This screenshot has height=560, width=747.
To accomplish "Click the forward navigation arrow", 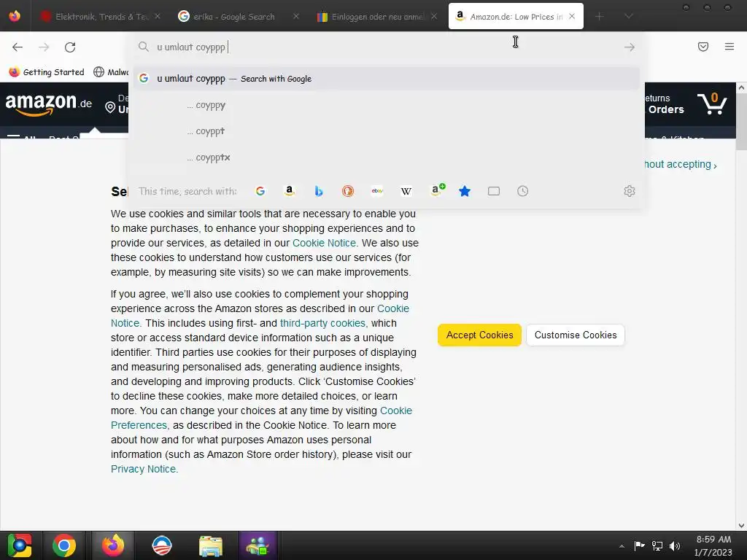I will (44, 47).
